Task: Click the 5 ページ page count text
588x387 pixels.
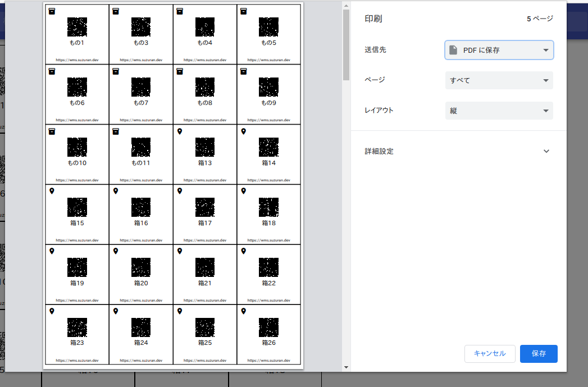Action: pos(540,19)
